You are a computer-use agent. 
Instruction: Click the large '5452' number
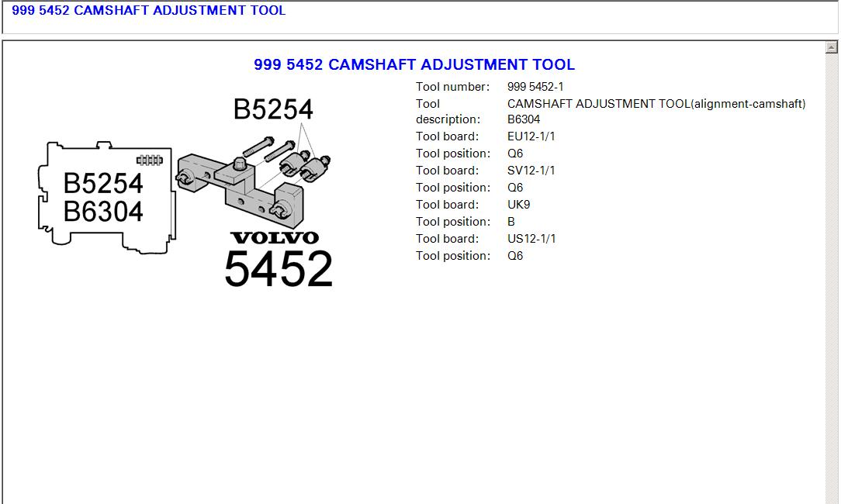tap(279, 268)
